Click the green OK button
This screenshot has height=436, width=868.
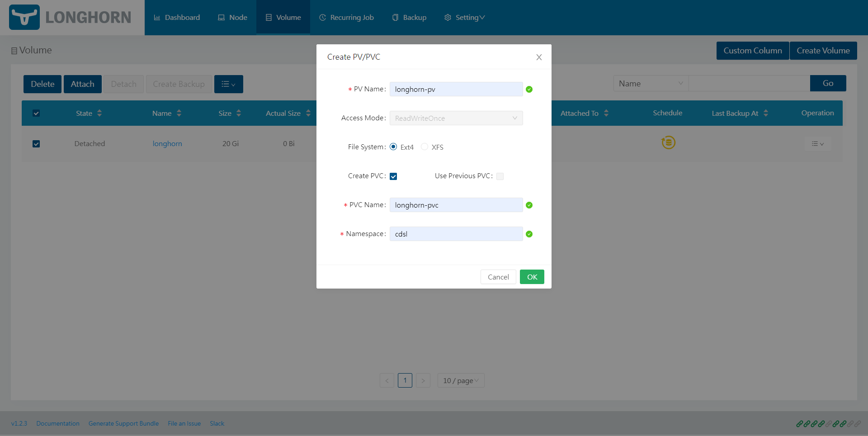coord(532,277)
